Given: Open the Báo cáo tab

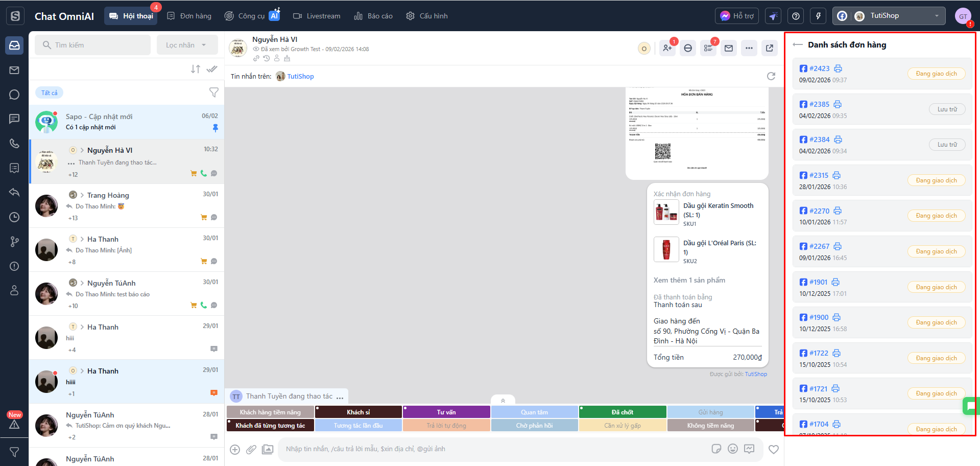Looking at the screenshot, I should click(x=373, y=16).
